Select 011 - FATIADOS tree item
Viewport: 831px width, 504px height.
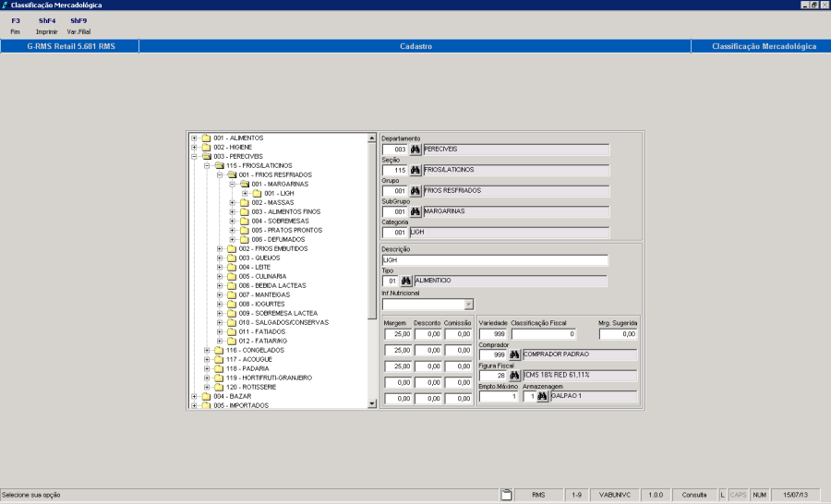262,331
